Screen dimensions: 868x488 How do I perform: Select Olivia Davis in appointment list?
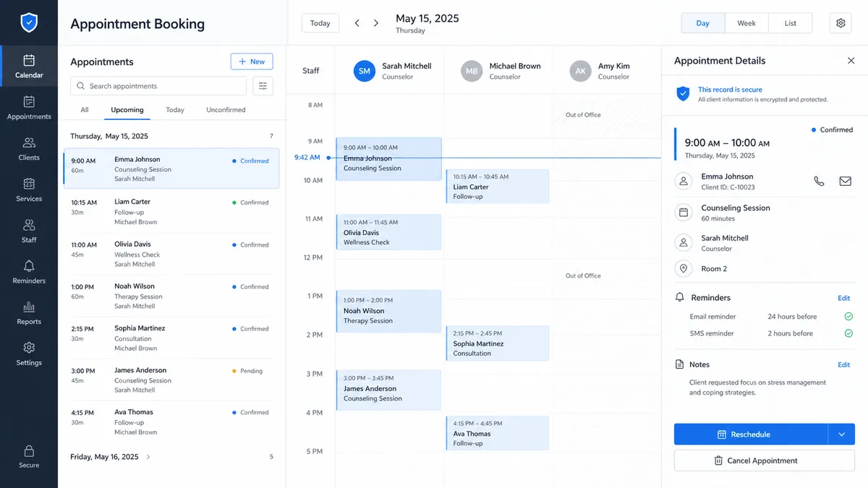pos(171,254)
